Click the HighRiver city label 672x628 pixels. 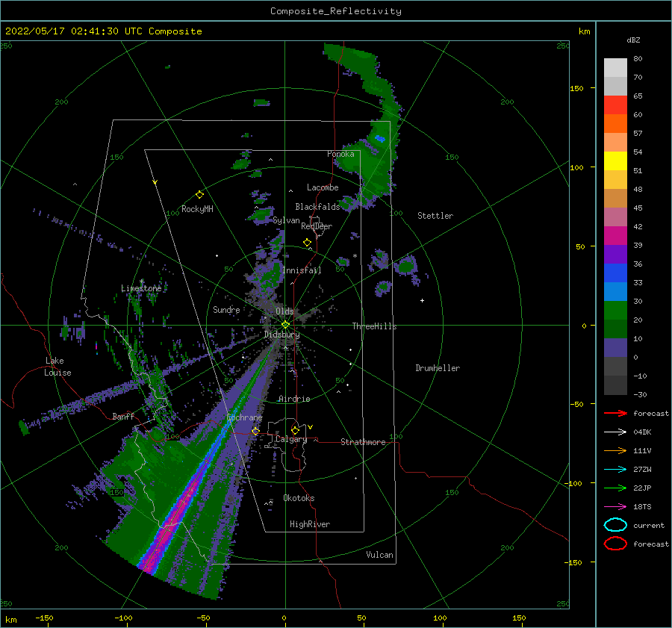click(310, 524)
